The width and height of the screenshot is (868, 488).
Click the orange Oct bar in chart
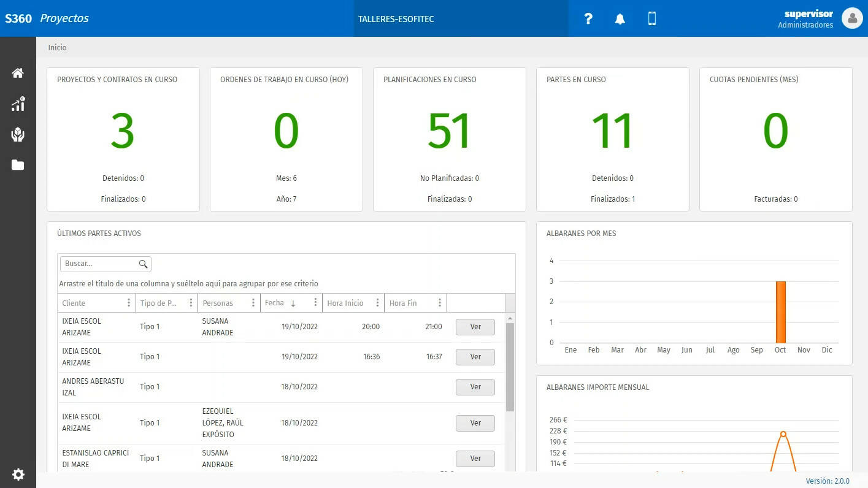[x=780, y=312]
